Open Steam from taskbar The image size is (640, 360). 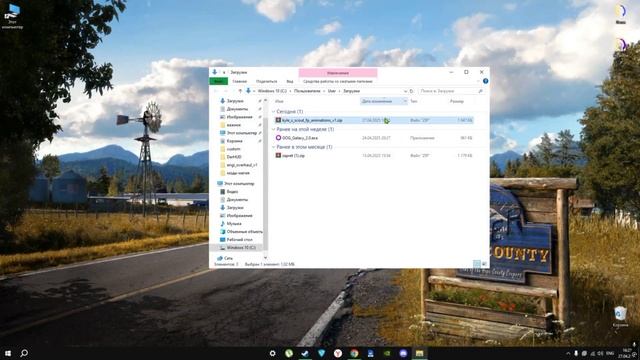pos(305,353)
